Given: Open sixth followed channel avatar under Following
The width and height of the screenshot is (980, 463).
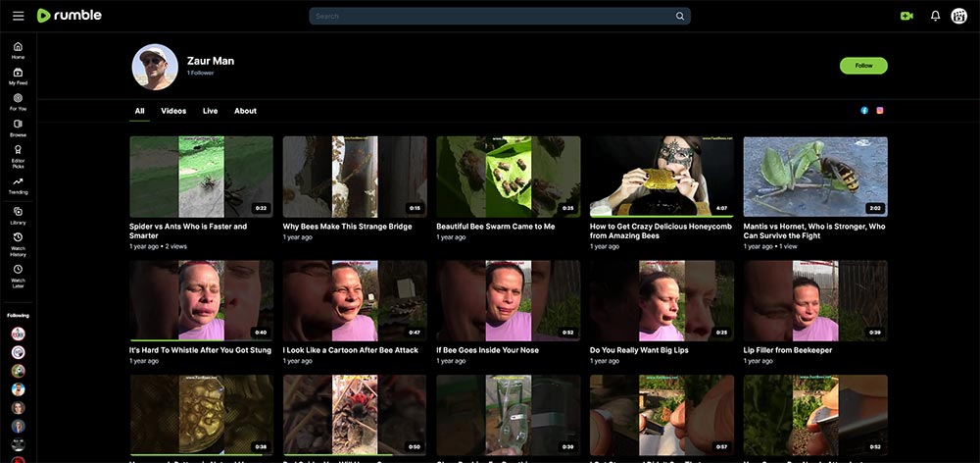Looking at the screenshot, I should click(18, 426).
